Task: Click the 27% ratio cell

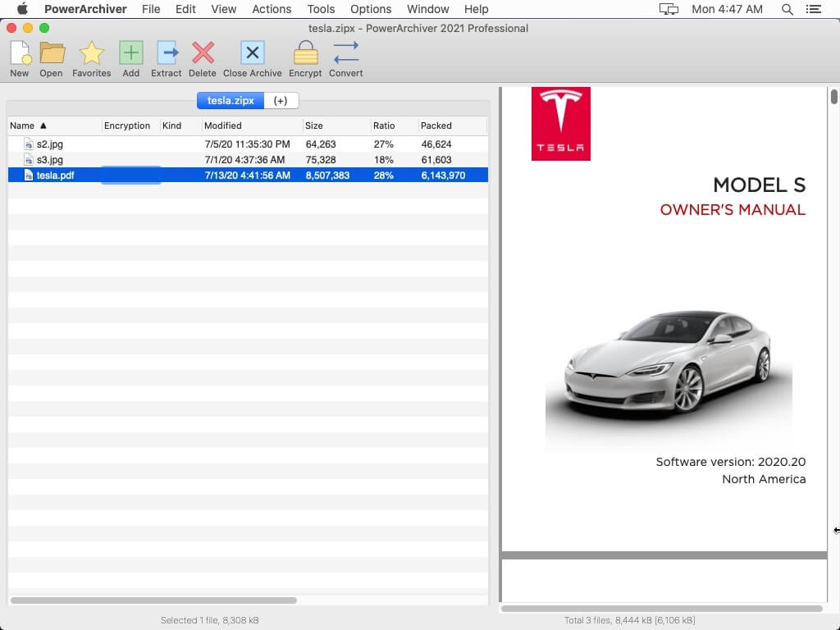Action: pos(384,144)
